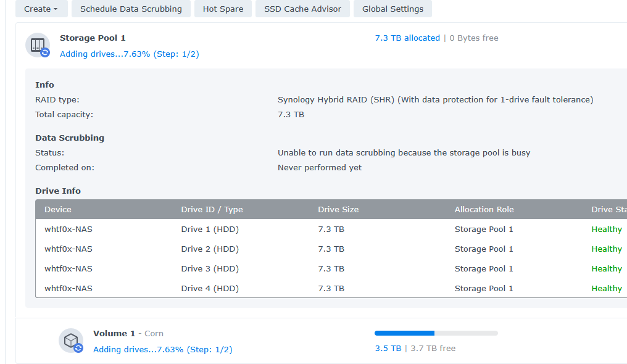
Task: Open Global Settings
Action: click(x=392, y=9)
